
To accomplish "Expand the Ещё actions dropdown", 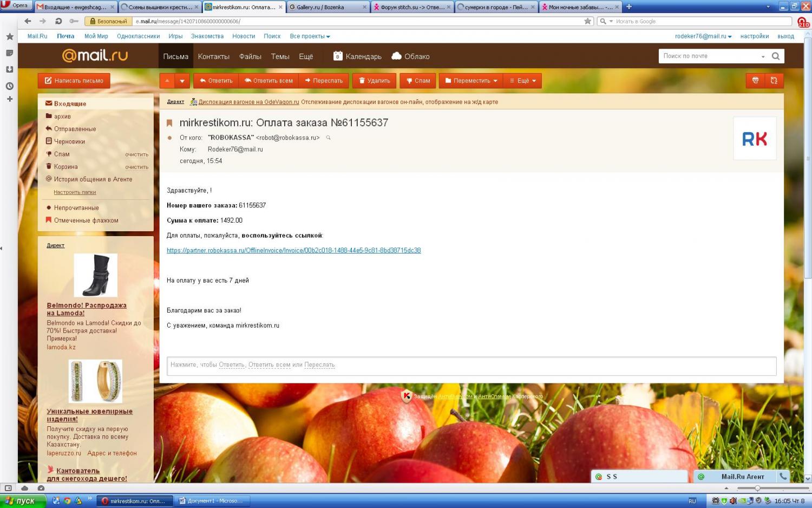I will (x=522, y=81).
